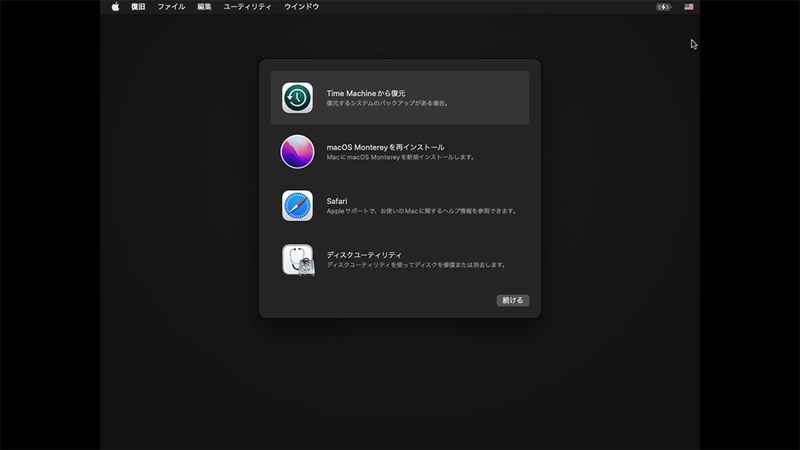Click the Appleサポート help description text
The image size is (800, 450).
[x=422, y=211]
